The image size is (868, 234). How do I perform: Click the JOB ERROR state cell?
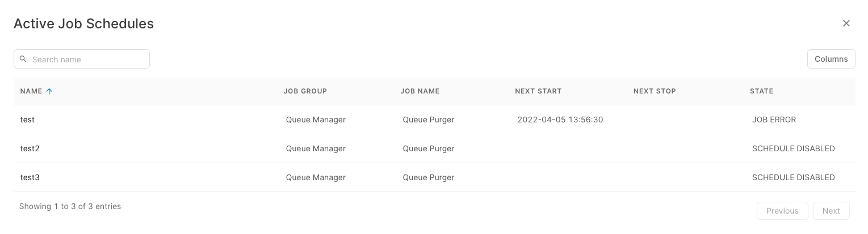pyautogui.click(x=774, y=120)
